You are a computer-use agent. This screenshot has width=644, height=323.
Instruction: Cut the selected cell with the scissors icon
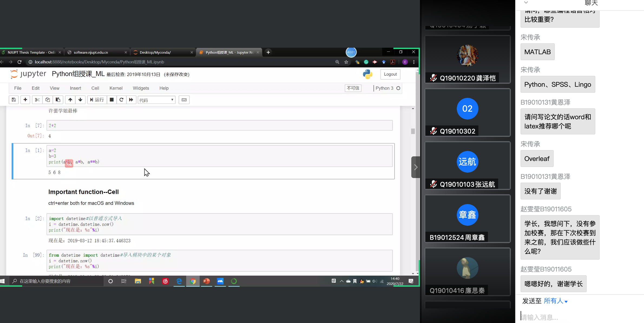tap(37, 100)
